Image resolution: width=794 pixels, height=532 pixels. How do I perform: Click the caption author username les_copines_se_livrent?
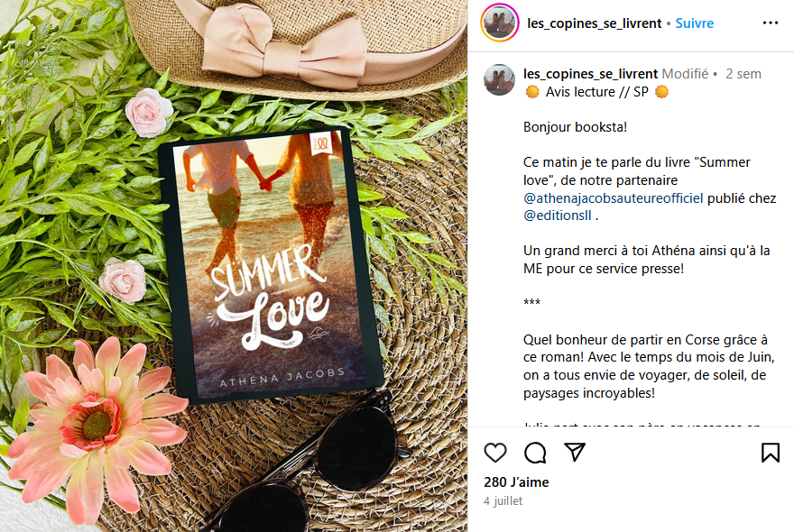pyautogui.click(x=590, y=74)
